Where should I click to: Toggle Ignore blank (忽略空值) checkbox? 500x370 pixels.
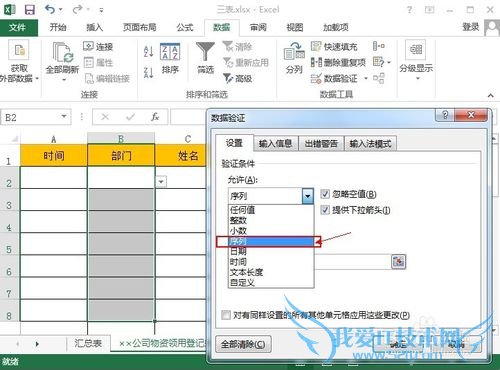(325, 194)
